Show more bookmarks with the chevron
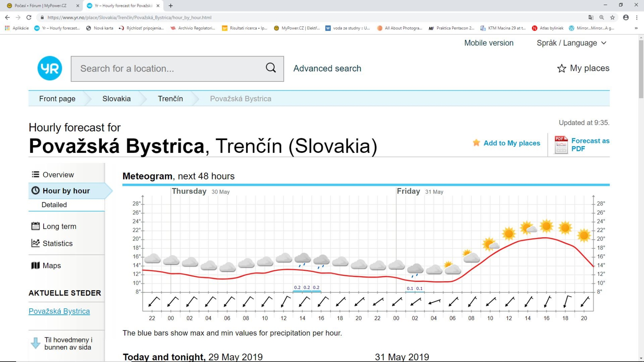Screen dimensions: 644x362 [x=636, y=28]
